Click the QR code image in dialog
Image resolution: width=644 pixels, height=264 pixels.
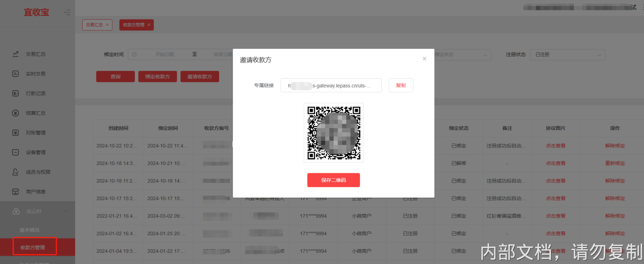click(334, 133)
